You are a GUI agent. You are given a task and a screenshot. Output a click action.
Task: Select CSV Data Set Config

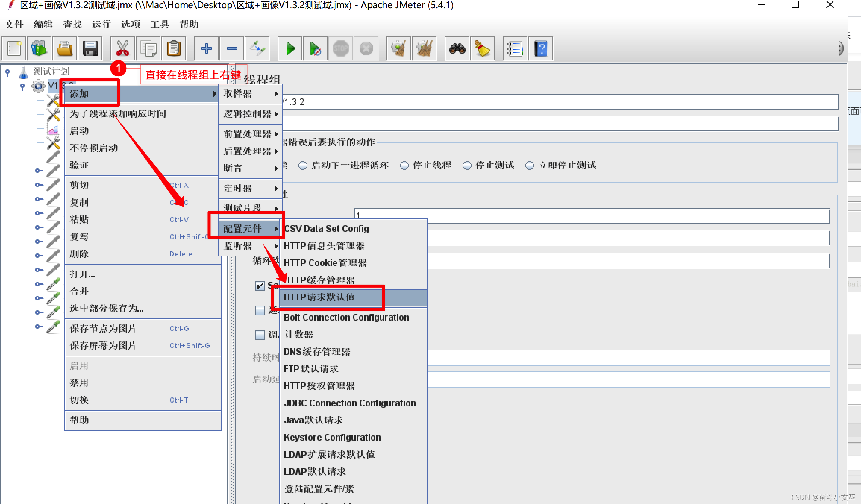[x=353, y=229]
